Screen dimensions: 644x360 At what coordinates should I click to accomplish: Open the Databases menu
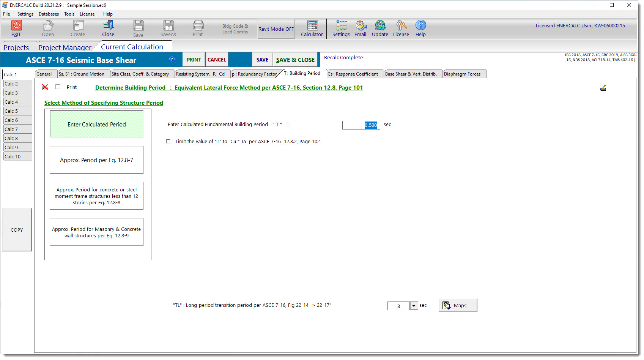click(x=49, y=14)
